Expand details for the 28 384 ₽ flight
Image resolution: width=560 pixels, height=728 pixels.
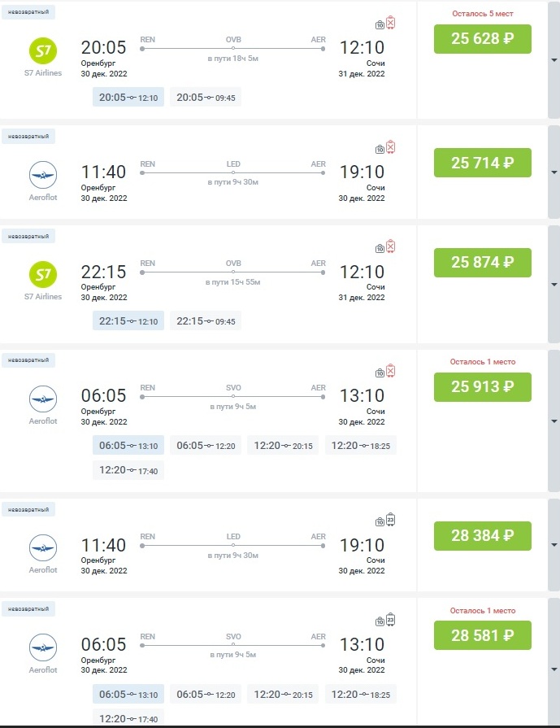[x=553, y=544]
